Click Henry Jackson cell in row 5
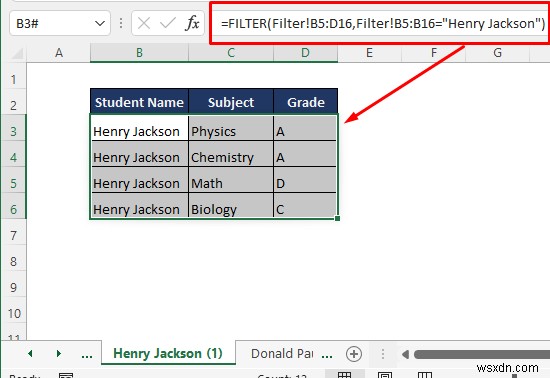This screenshot has width=550, height=378. click(139, 180)
